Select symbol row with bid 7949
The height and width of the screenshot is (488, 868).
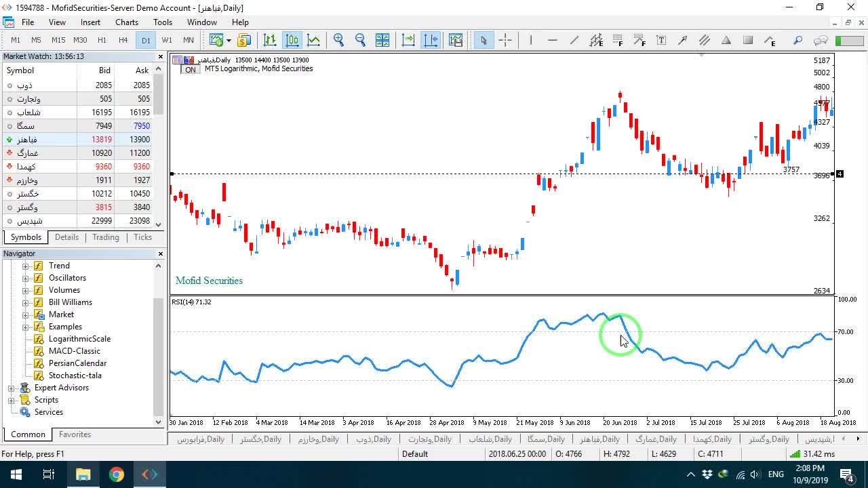click(77, 126)
